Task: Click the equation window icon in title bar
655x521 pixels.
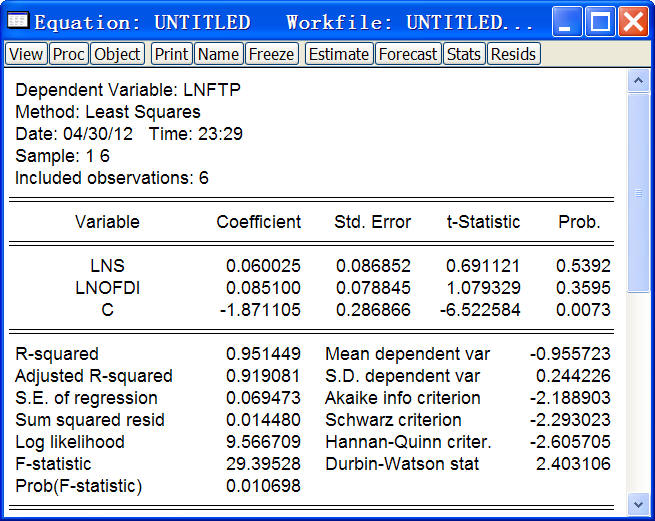Action: 18,21
